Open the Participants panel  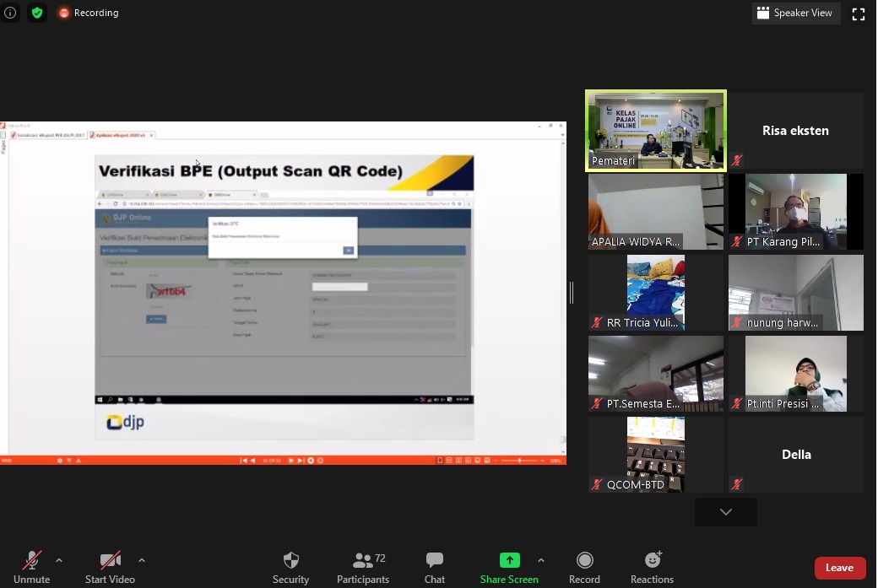(x=363, y=567)
